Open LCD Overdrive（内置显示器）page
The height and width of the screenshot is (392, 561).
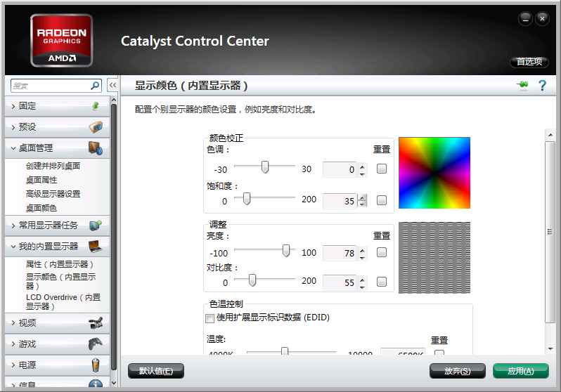tap(63, 302)
